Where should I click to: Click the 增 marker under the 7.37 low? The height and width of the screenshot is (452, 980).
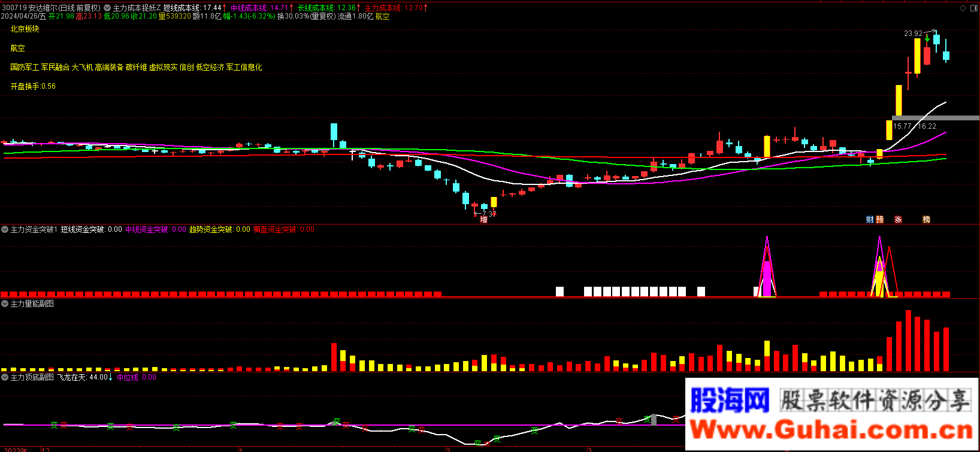coord(483,220)
